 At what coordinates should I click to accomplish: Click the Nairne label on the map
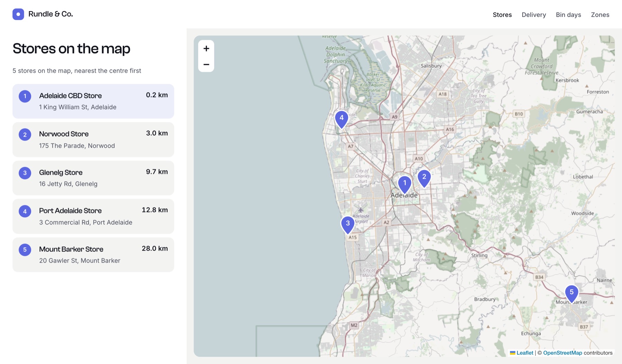pyautogui.click(x=604, y=280)
